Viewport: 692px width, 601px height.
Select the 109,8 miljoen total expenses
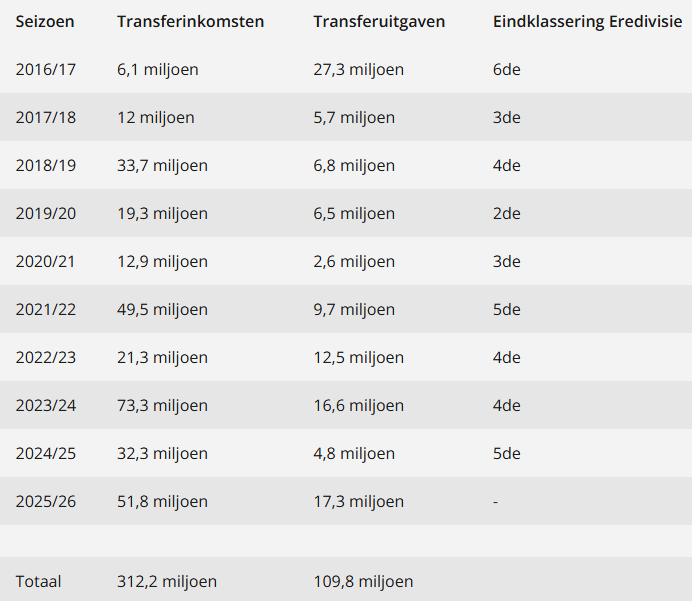[x=363, y=582]
